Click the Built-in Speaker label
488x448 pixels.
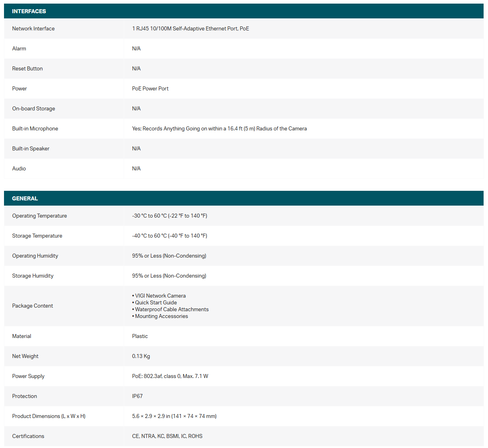click(x=31, y=148)
